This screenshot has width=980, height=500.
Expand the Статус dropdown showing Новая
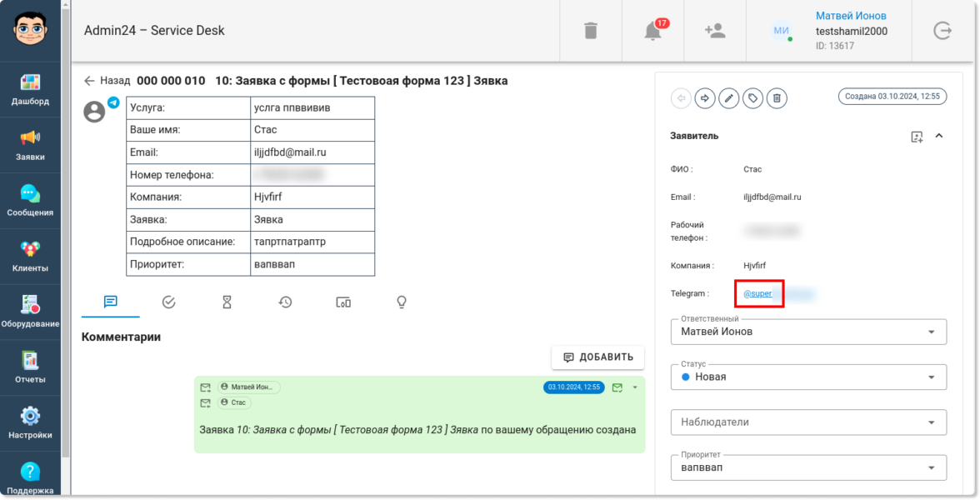point(807,377)
